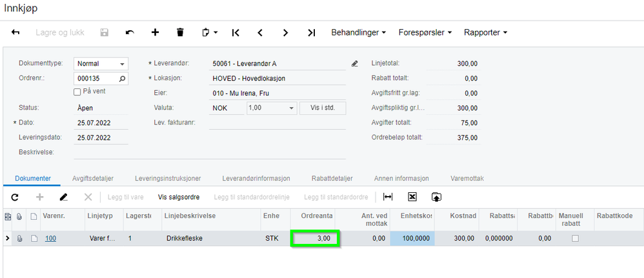Tick the På vent checkbox
Screen dimensions: 644x278
pyautogui.click(x=77, y=92)
